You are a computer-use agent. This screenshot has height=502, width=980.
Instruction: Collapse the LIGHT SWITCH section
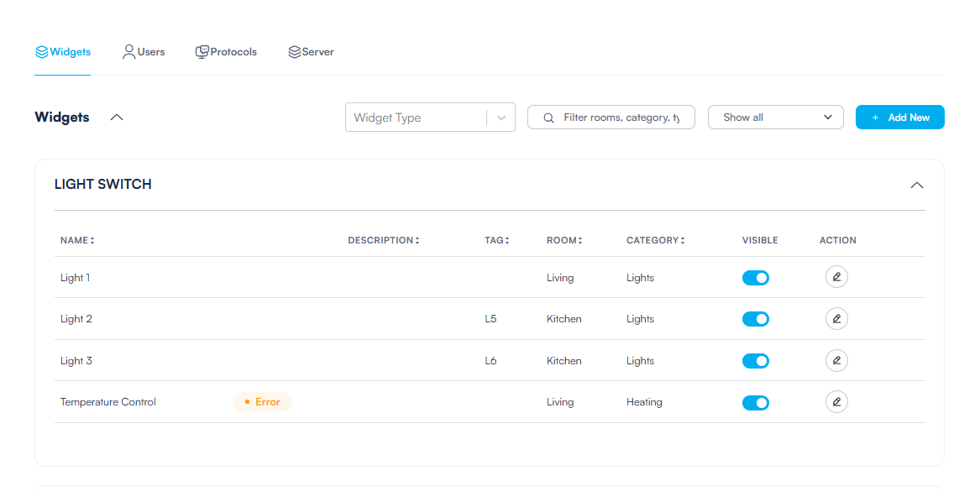click(x=917, y=185)
